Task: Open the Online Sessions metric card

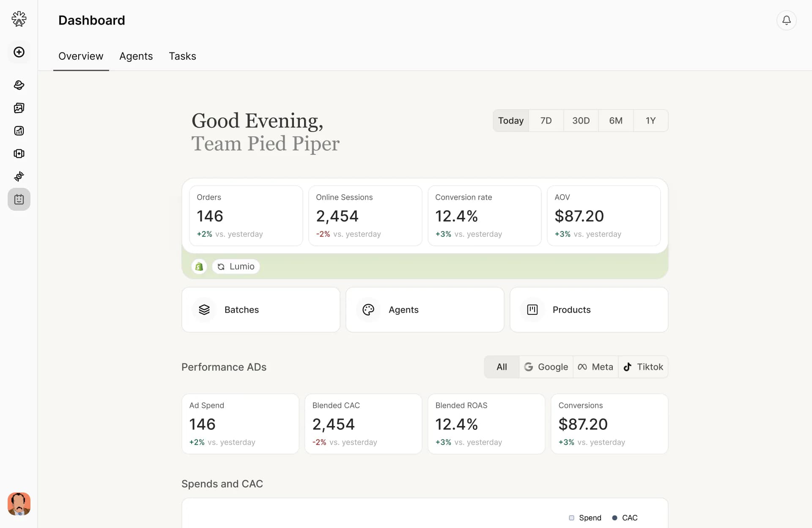Action: point(365,216)
